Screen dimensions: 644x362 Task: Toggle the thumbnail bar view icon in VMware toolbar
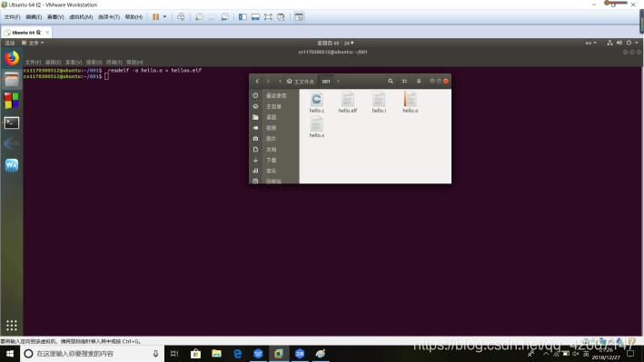(x=255, y=17)
